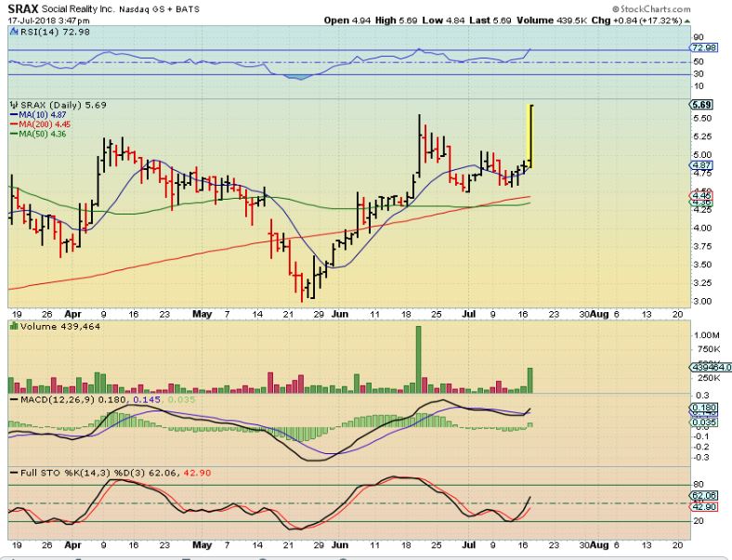This screenshot has width=732, height=560.
Task: Click the MA(200) 4.45 legend entry
Action: point(40,124)
